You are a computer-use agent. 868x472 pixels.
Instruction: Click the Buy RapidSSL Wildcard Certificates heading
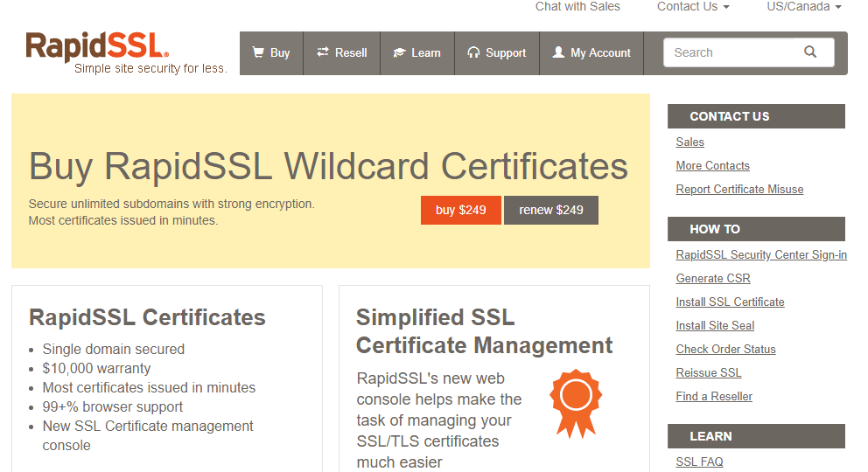(x=328, y=166)
